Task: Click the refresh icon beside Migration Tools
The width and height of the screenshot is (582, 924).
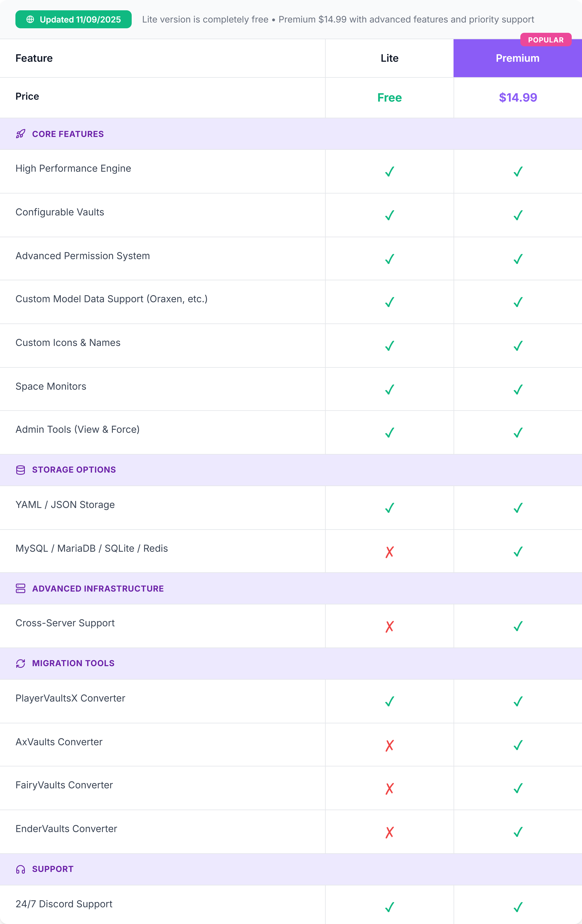Action: pos(21,663)
